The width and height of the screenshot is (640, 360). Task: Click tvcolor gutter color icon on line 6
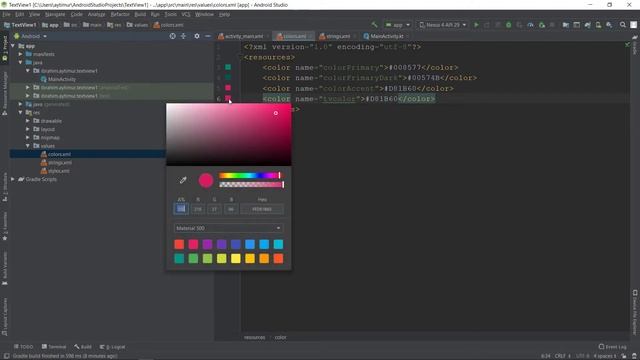click(x=228, y=98)
